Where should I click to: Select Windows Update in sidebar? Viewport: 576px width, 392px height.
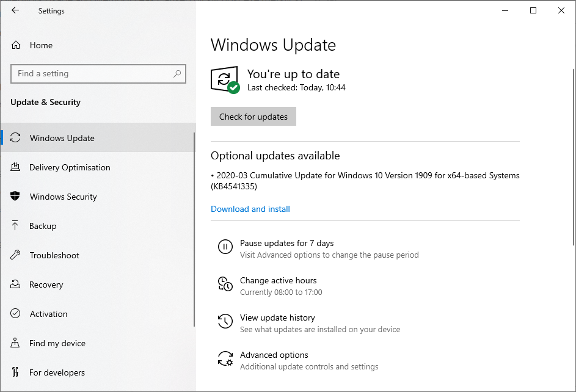[x=98, y=137]
